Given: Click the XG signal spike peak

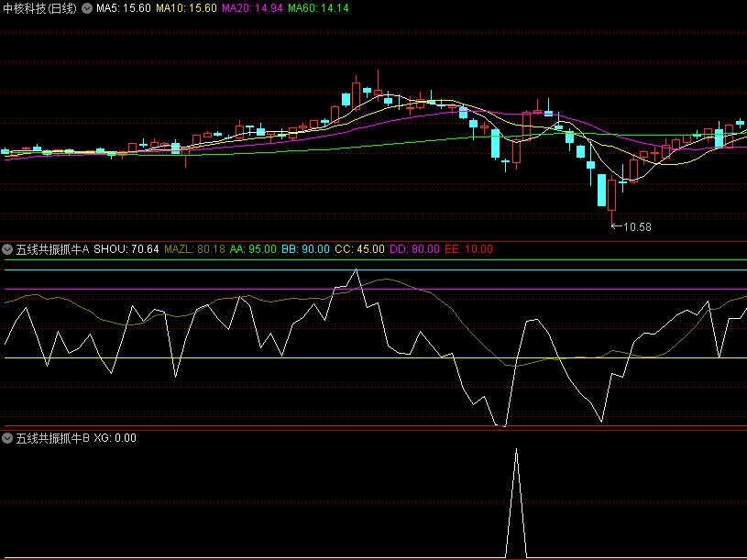Looking at the screenshot, I should [x=517, y=450].
